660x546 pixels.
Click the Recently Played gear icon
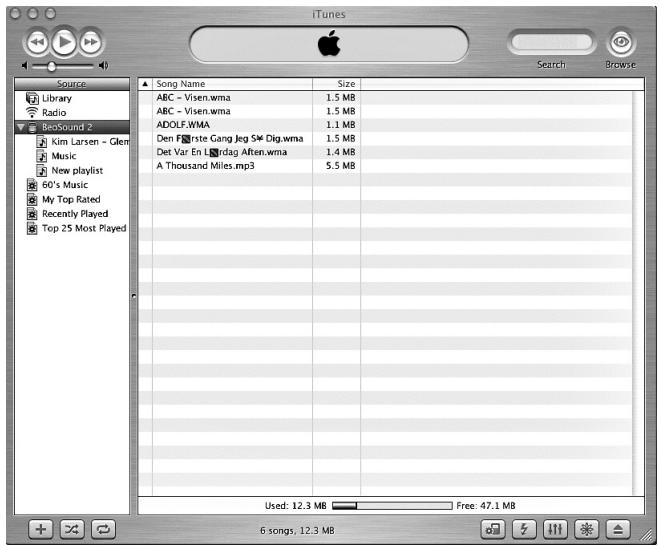click(32, 214)
